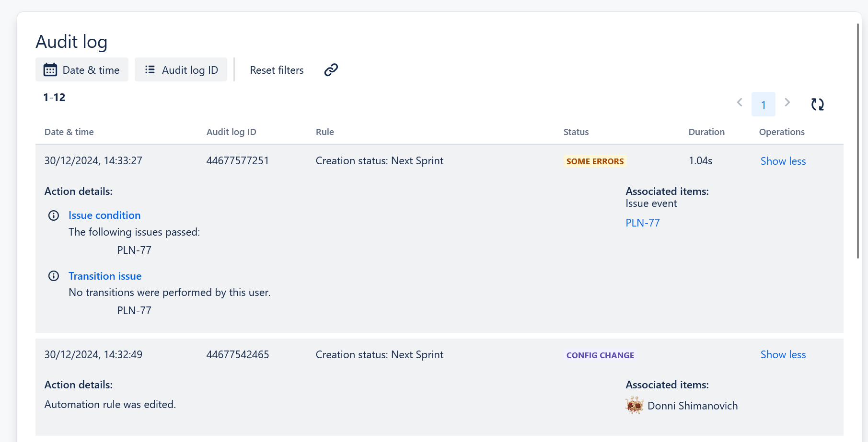The image size is (868, 442).
Task: Collapse the 14:33:27 entry via Show less
Action: pyautogui.click(x=783, y=161)
